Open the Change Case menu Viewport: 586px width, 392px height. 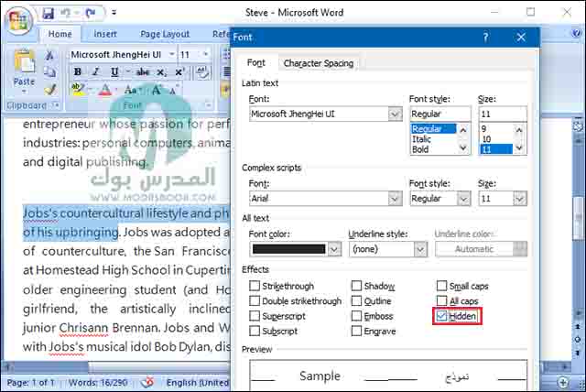130,90
